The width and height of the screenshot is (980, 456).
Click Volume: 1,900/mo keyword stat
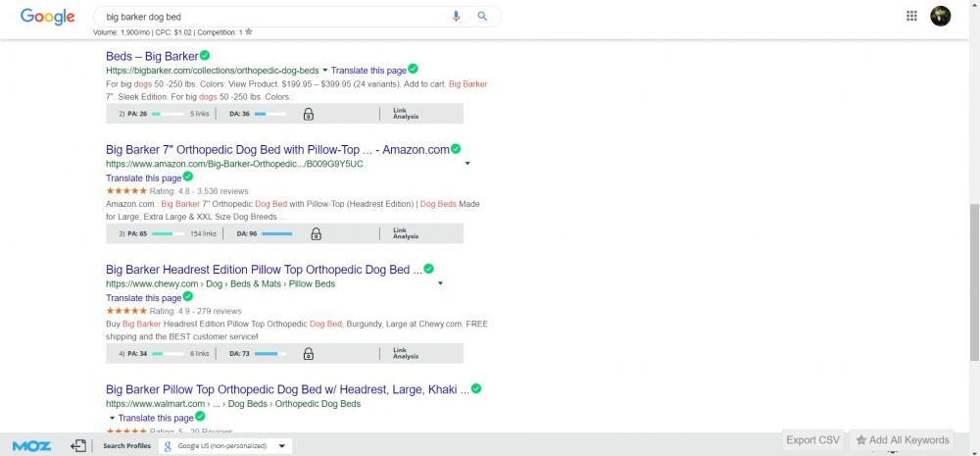point(122,32)
